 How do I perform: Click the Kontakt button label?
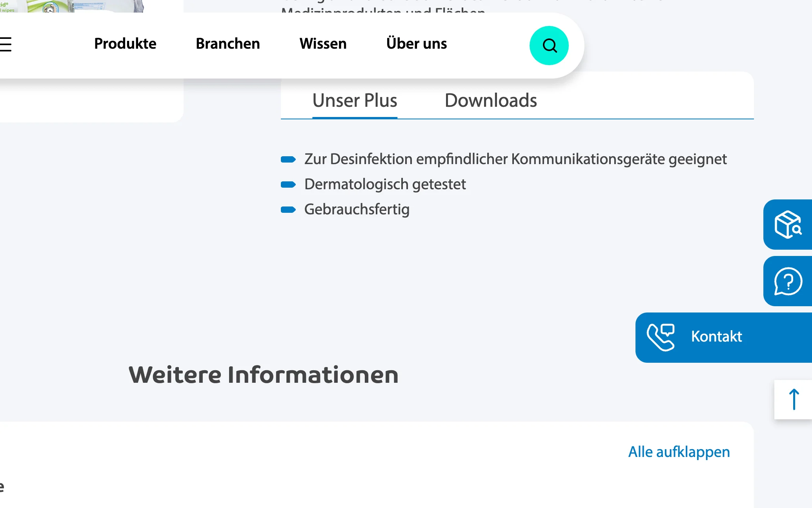point(716,337)
